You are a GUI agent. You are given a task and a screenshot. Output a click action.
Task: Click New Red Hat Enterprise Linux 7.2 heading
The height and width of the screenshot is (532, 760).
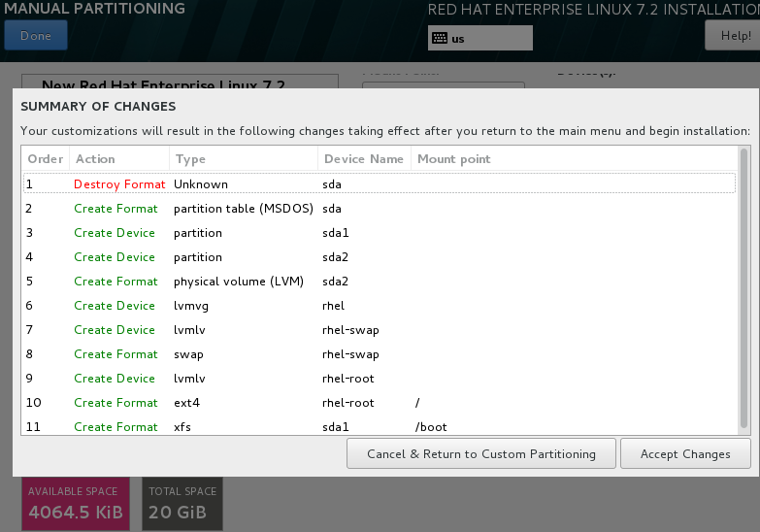(164, 84)
